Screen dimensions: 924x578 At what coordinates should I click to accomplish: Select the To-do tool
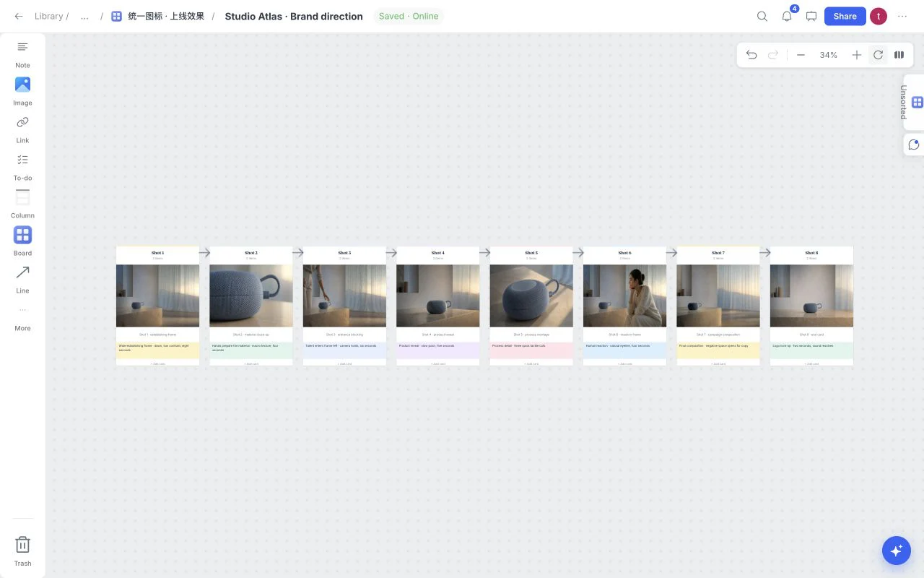(22, 167)
